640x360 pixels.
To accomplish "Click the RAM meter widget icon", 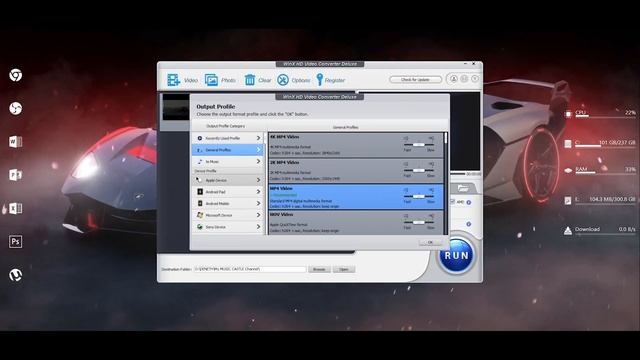I will (x=568, y=170).
